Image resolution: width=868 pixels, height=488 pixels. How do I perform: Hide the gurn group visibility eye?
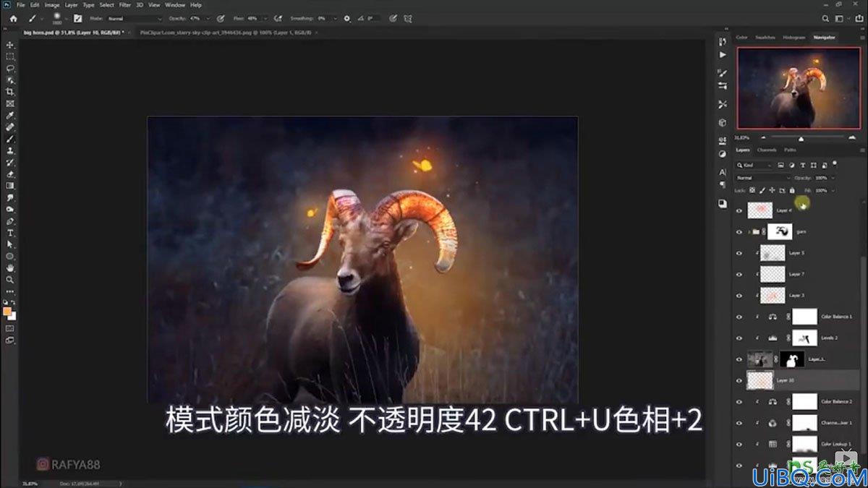point(739,231)
